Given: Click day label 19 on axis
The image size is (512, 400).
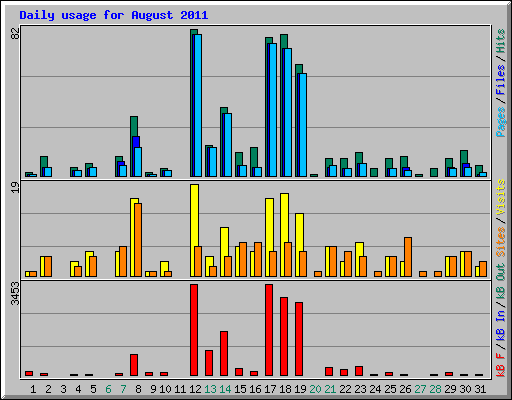Looking at the screenshot, I should click(300, 389).
